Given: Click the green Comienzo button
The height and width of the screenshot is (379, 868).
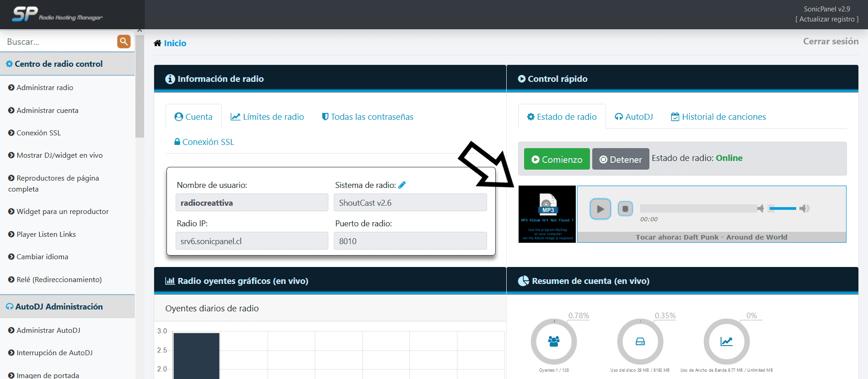Looking at the screenshot, I should pyautogui.click(x=557, y=160).
